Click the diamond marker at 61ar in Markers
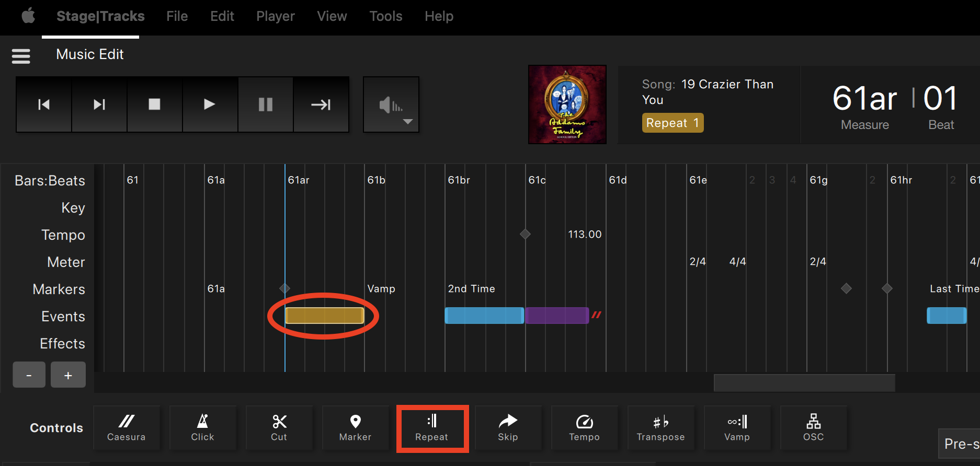The width and height of the screenshot is (980, 466). [284, 288]
